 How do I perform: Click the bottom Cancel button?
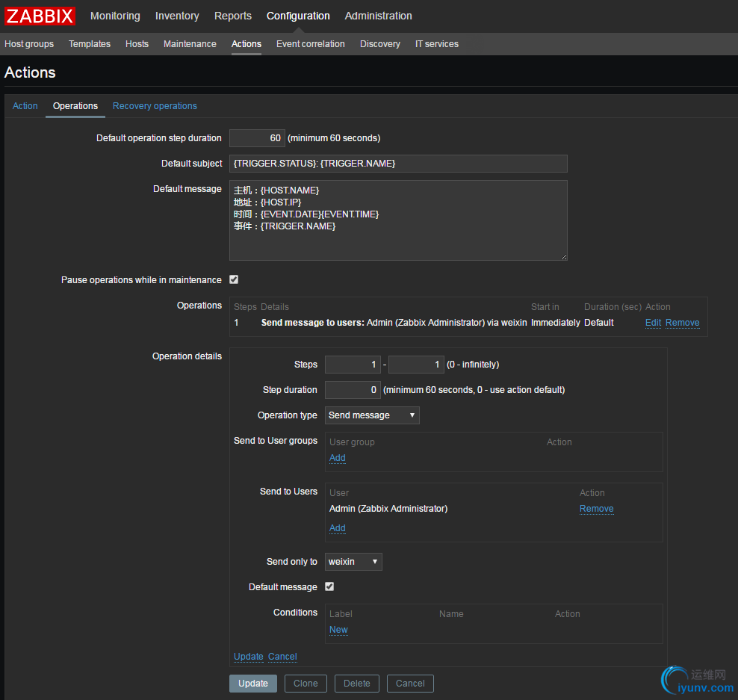(x=410, y=683)
